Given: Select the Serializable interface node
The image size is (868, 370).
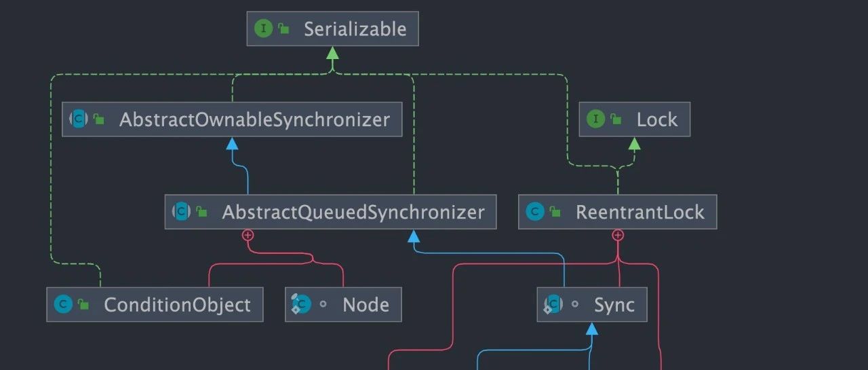Looking at the screenshot, I should pos(332,29).
